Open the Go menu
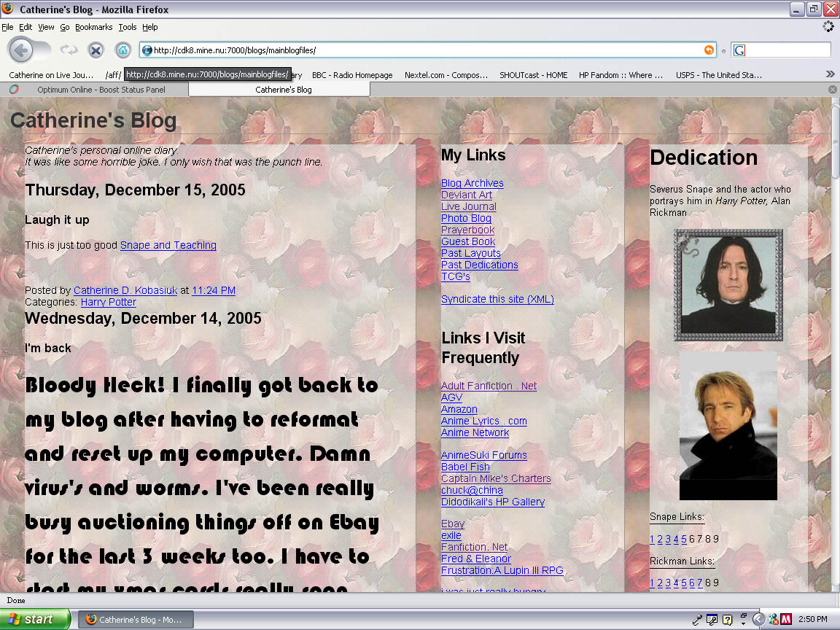 point(64,27)
